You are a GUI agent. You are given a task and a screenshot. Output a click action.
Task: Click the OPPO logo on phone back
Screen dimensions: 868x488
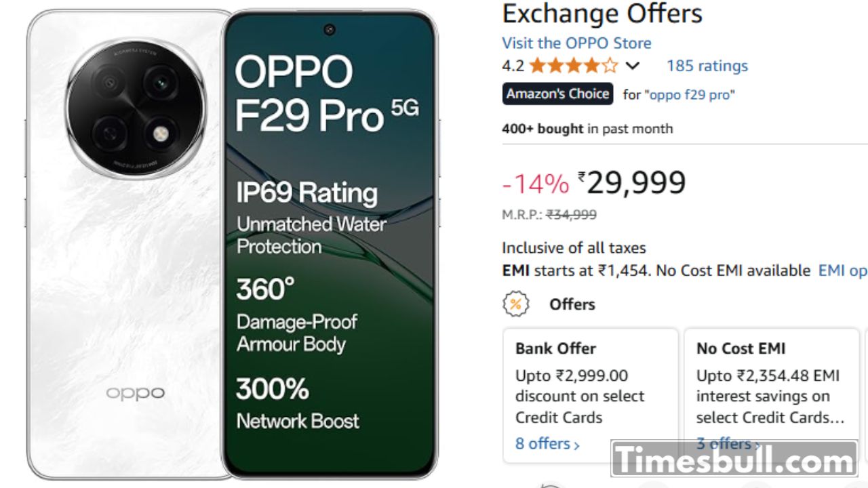pos(135,393)
